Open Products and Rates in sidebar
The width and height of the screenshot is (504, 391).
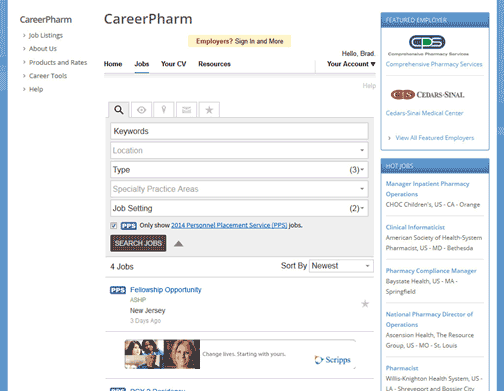[x=58, y=62]
